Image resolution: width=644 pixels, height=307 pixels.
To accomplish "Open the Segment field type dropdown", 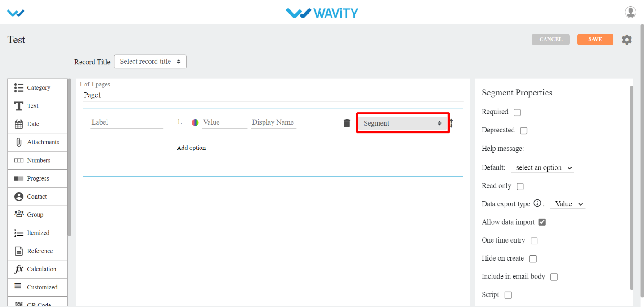I will (402, 123).
